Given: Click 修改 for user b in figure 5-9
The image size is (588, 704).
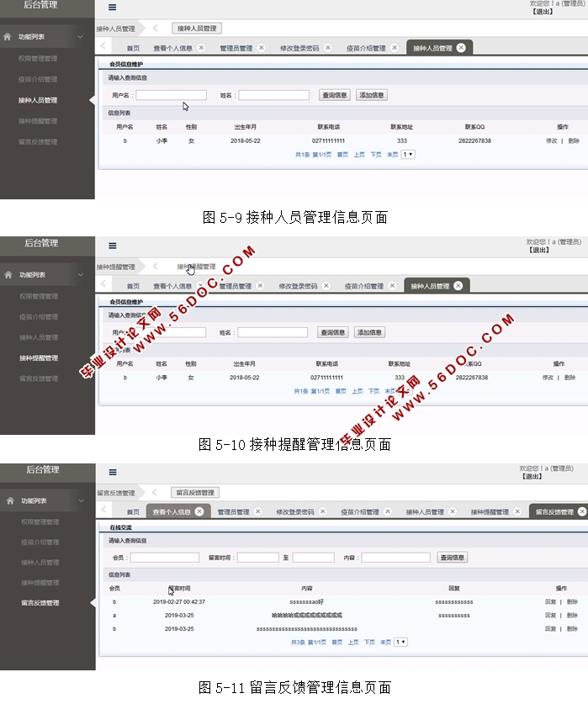Looking at the screenshot, I should [551, 141].
